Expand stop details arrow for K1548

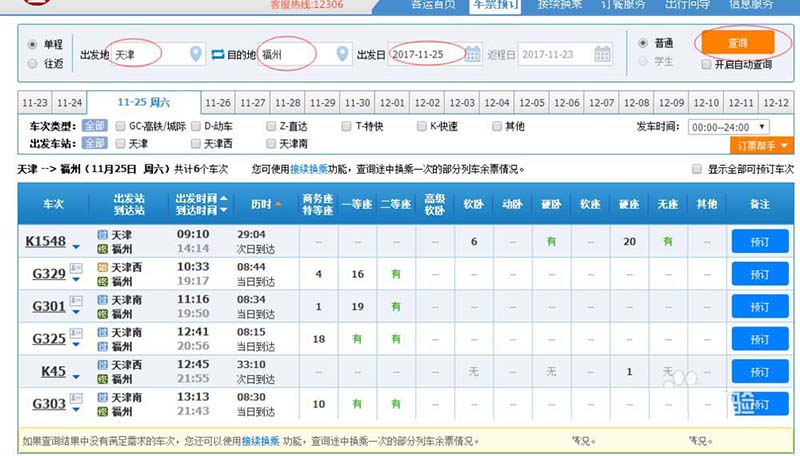tap(76, 247)
